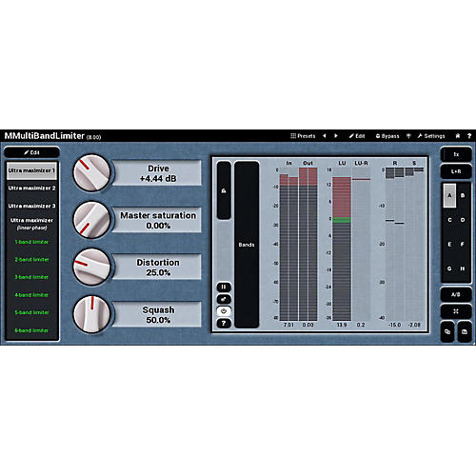Select preset slot E
Image resolution: width=476 pixels, height=476 pixels.
click(x=449, y=245)
